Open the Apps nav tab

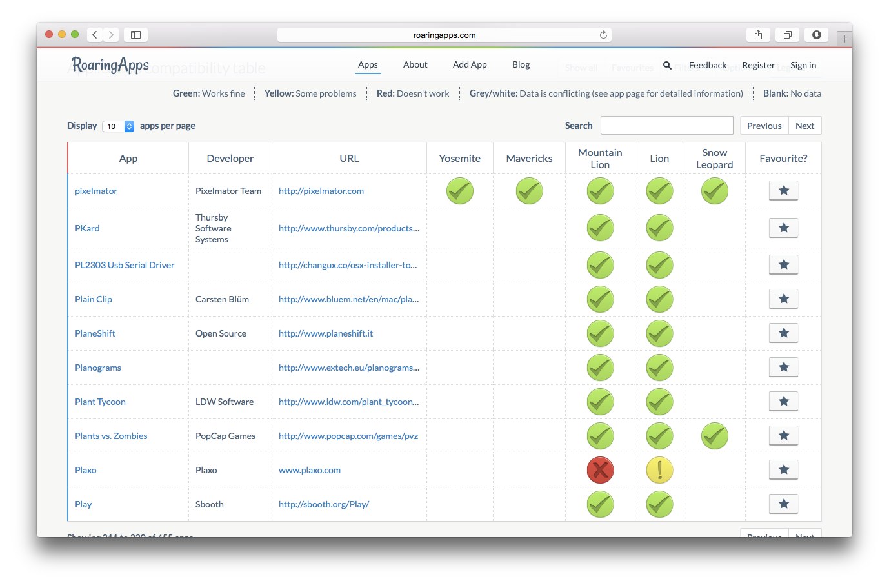[368, 65]
